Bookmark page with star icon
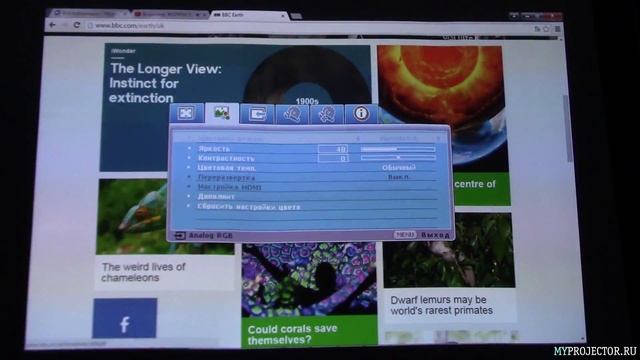The height and width of the screenshot is (360, 640). click(x=547, y=29)
